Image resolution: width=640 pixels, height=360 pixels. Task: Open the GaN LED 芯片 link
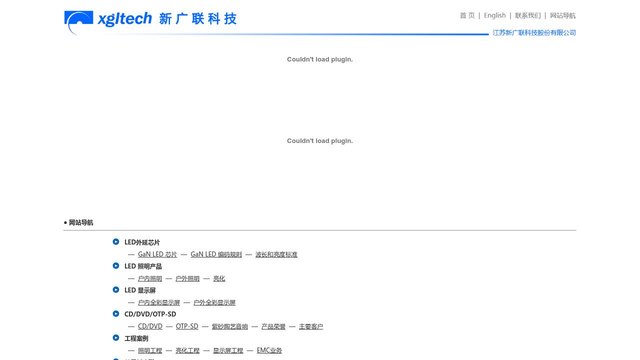click(x=158, y=254)
